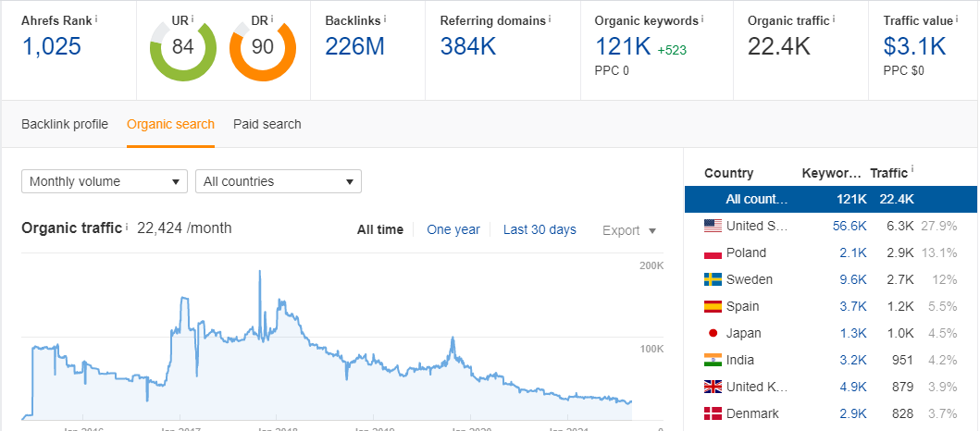
Task: Click the 22,424 /month traffic figure
Action: coord(184,228)
